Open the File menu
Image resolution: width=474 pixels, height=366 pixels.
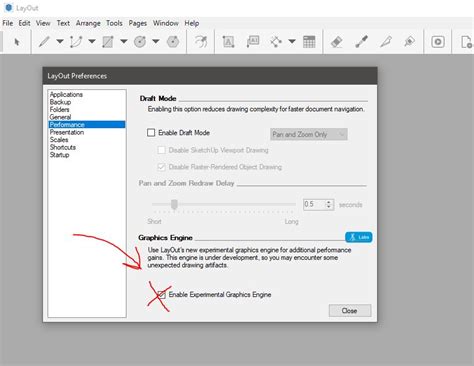(8, 23)
